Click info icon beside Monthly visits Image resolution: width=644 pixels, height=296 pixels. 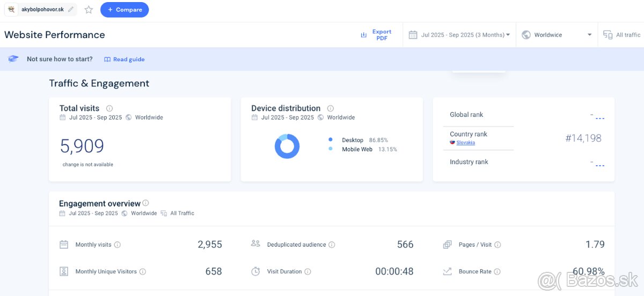pos(118,245)
